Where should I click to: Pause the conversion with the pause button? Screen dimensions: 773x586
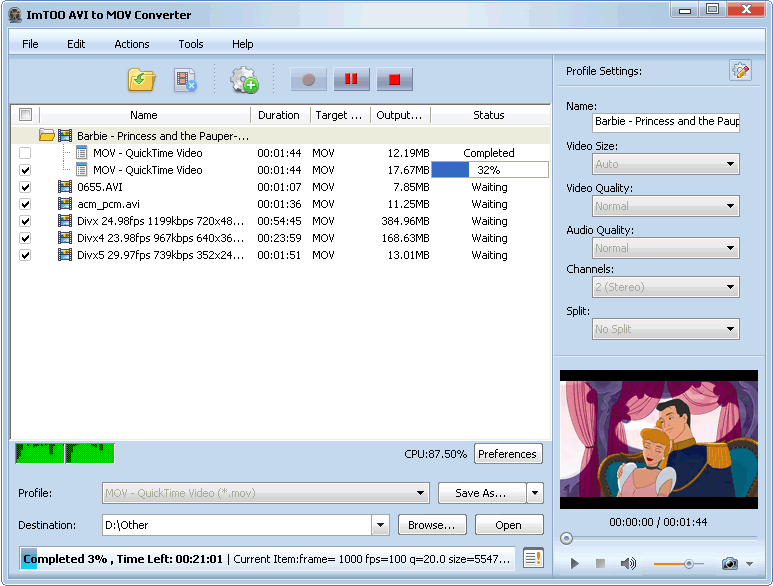pyautogui.click(x=351, y=79)
